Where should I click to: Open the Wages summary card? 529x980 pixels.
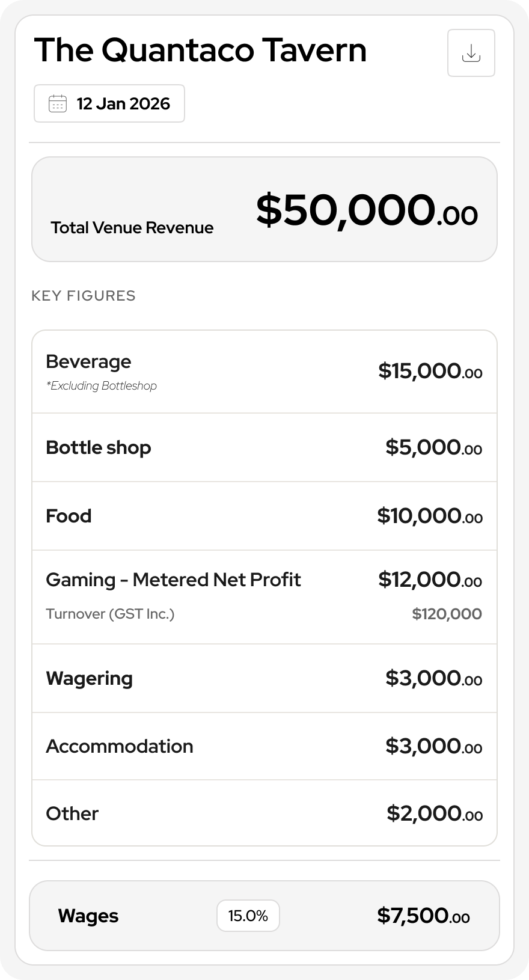[x=264, y=916]
